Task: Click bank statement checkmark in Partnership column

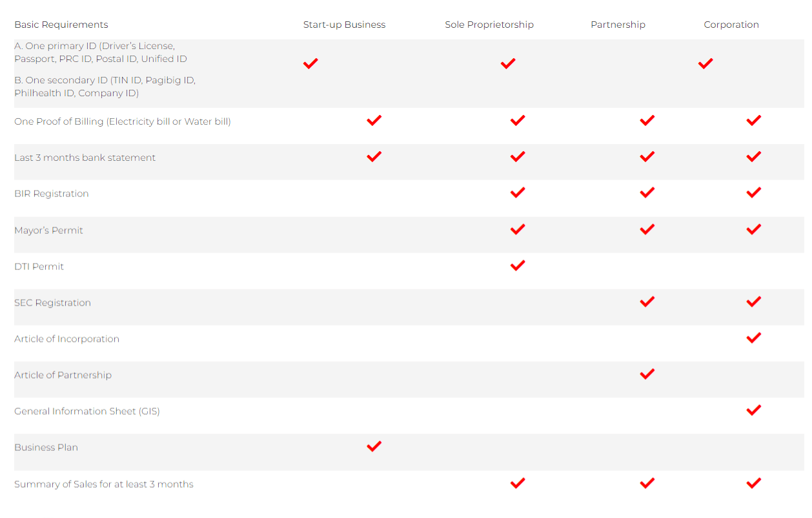Action: click(x=647, y=156)
